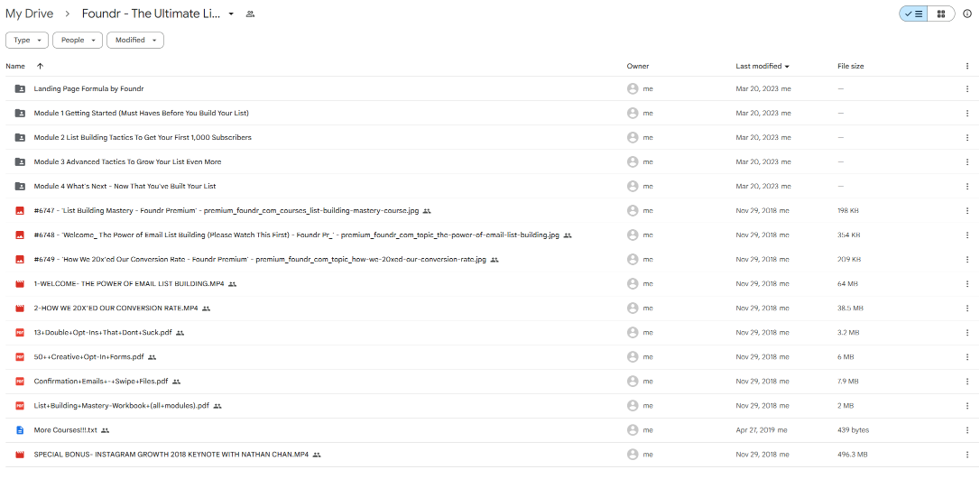The image size is (980, 488).
Task: Click the More Courses!!!.txt document icon
Action: click(20, 429)
